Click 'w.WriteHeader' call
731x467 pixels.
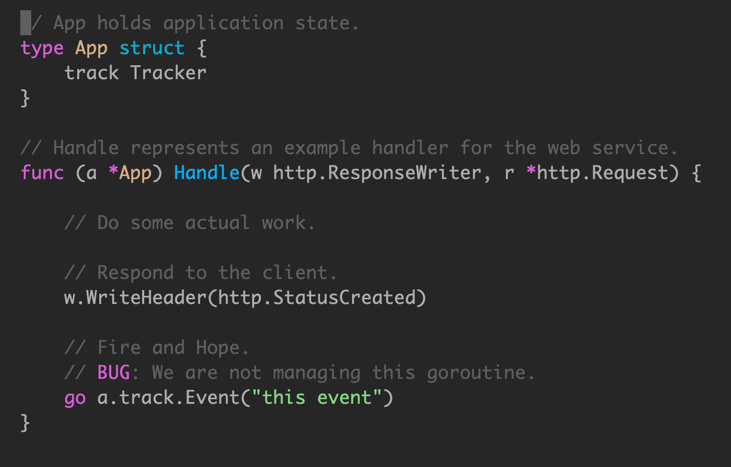pyautogui.click(x=135, y=297)
